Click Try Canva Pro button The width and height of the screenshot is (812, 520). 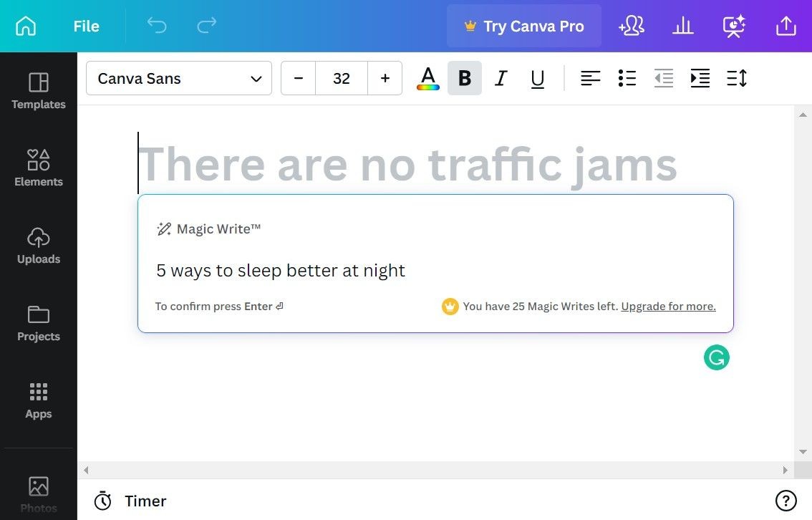(x=524, y=26)
